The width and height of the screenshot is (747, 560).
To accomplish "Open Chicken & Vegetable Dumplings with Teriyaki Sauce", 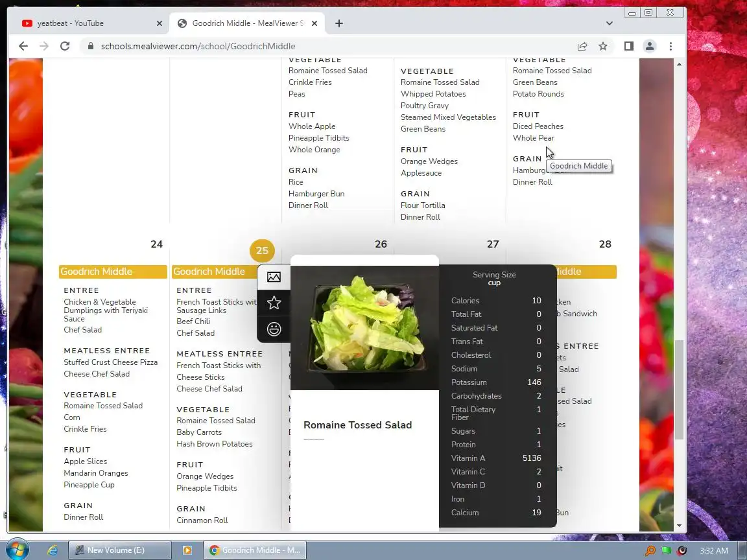I will coord(106,310).
